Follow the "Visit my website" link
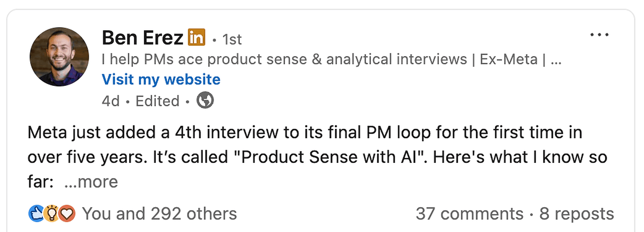This screenshot has width=644, height=232. pyautogui.click(x=161, y=80)
